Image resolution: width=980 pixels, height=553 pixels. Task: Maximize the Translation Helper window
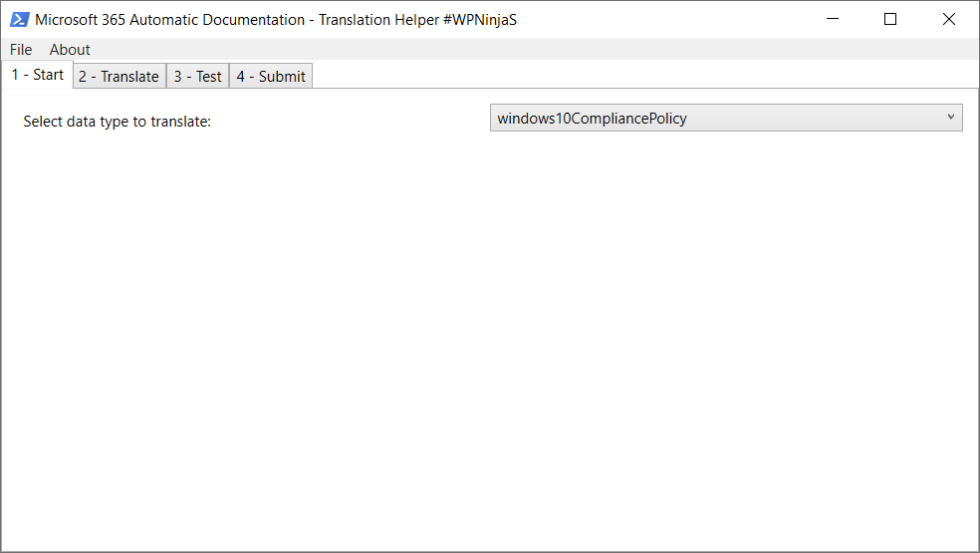890,19
